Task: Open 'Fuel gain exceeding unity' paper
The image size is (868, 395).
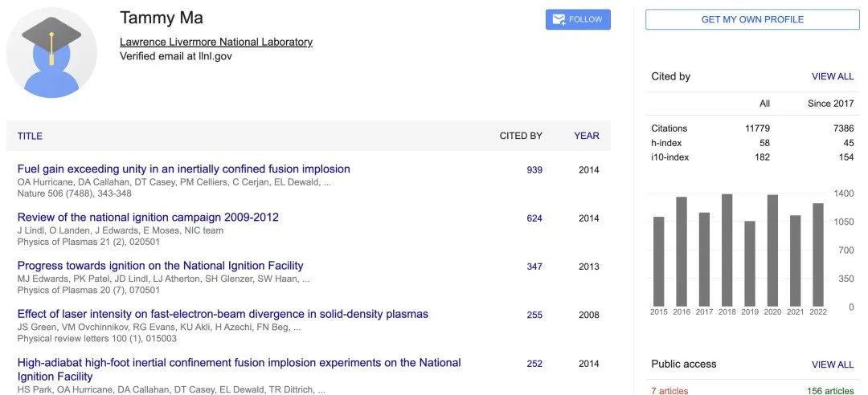Action: pyautogui.click(x=183, y=169)
